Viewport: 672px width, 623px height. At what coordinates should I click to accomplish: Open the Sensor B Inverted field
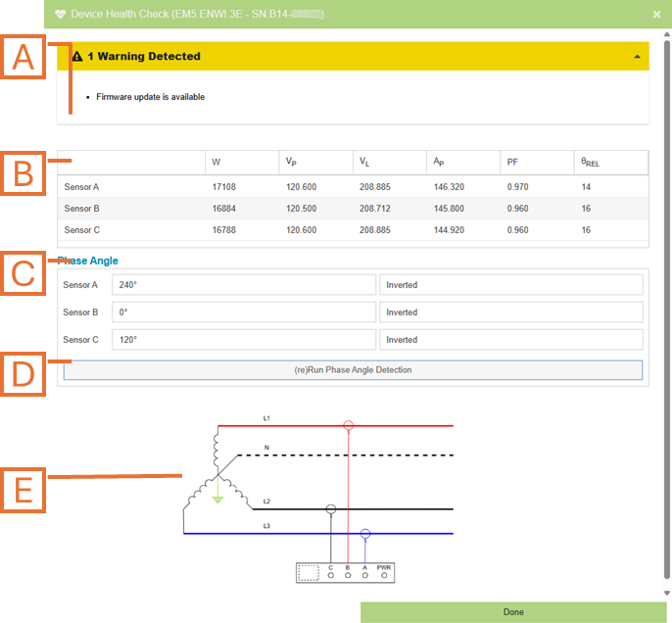pos(510,312)
